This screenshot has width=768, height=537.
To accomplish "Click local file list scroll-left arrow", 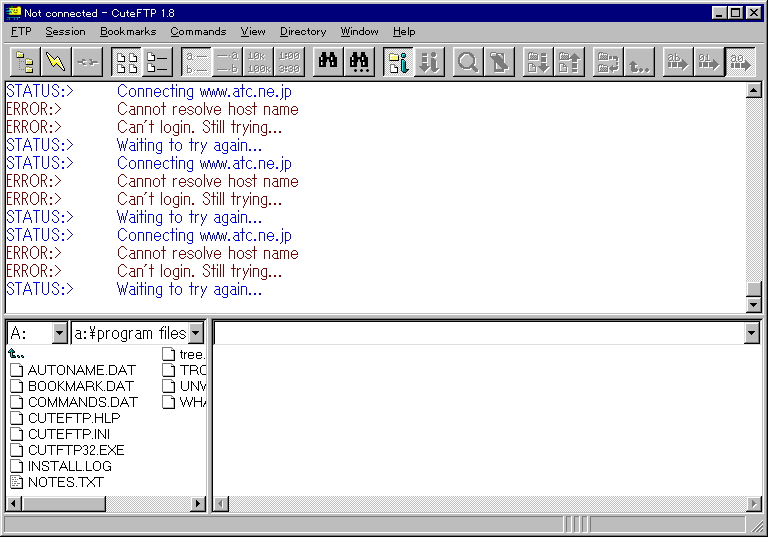I will pyautogui.click(x=15, y=503).
